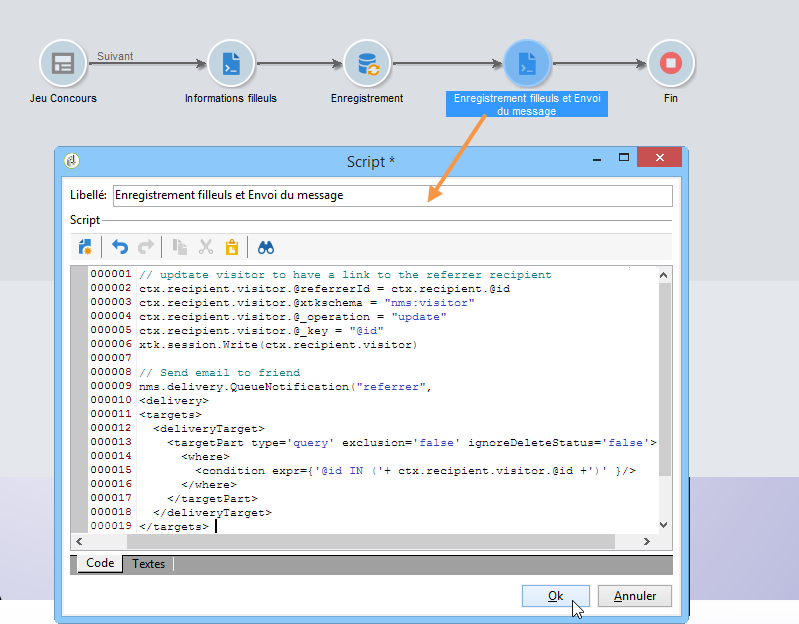Click the Annuler button
799x624 pixels.
635,596
